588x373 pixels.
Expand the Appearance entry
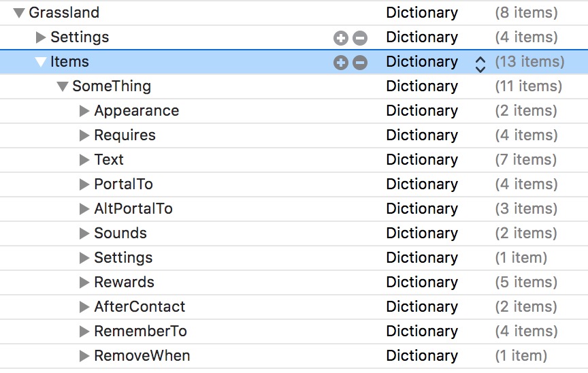click(84, 111)
